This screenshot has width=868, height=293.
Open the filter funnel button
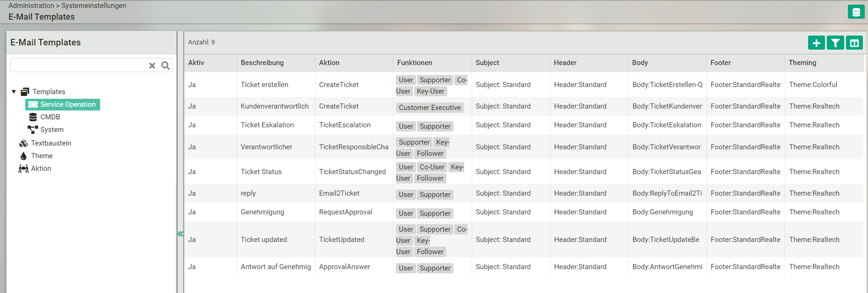835,43
